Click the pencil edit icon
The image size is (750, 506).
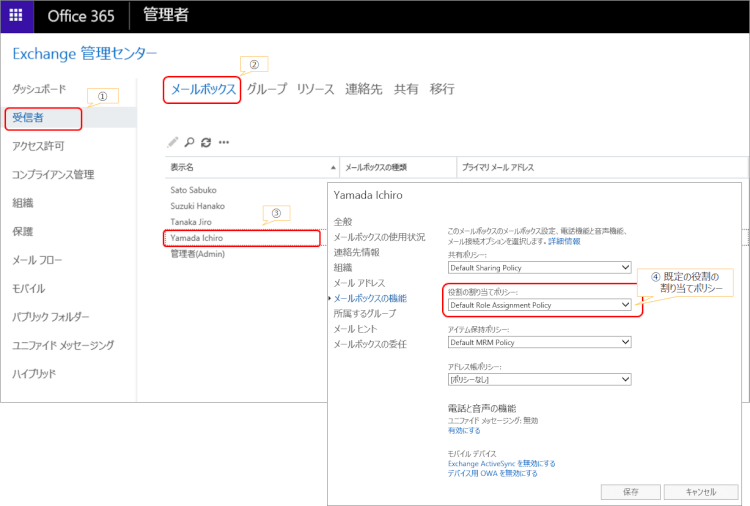(x=173, y=142)
